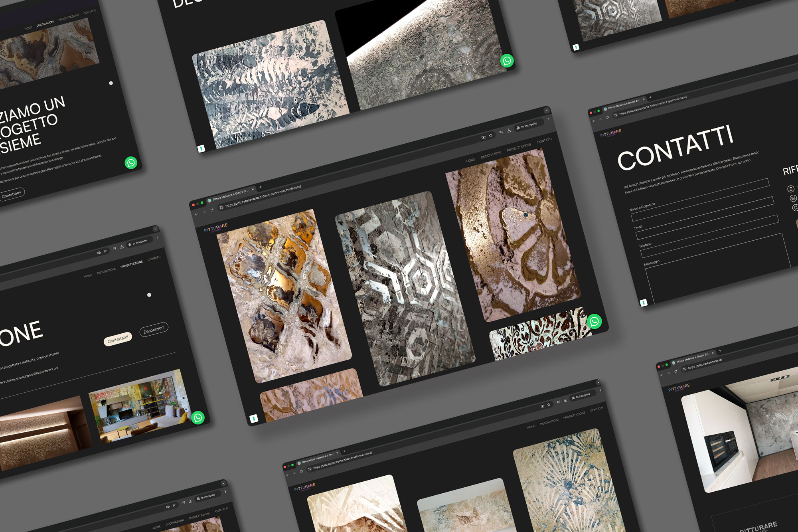
Task: Expand tab search chevron in Progettazione window
Action: (x=155, y=229)
